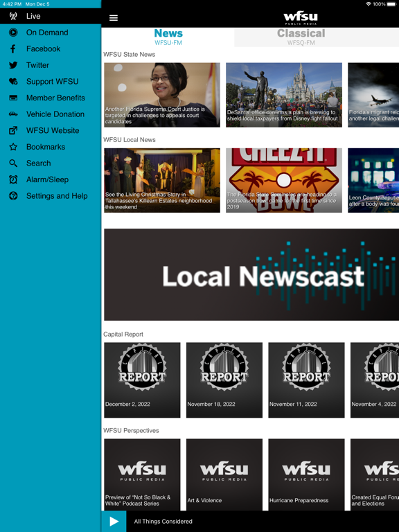The image size is (399, 532).
Task: Open the Alarm/Sleep label
Action: (x=48, y=179)
